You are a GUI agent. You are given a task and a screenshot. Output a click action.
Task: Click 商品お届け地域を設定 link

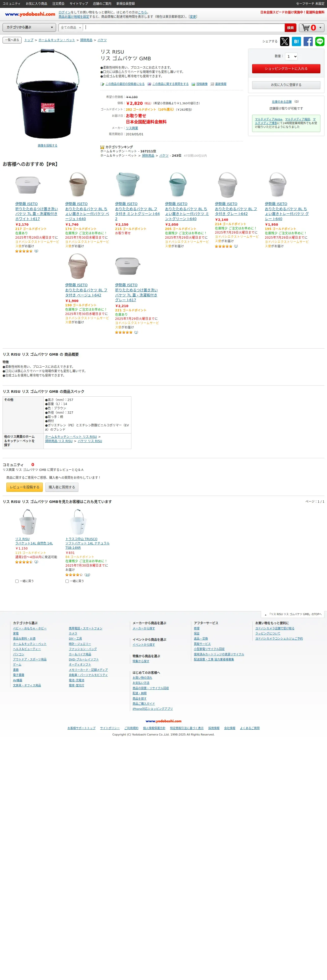click(74, 17)
